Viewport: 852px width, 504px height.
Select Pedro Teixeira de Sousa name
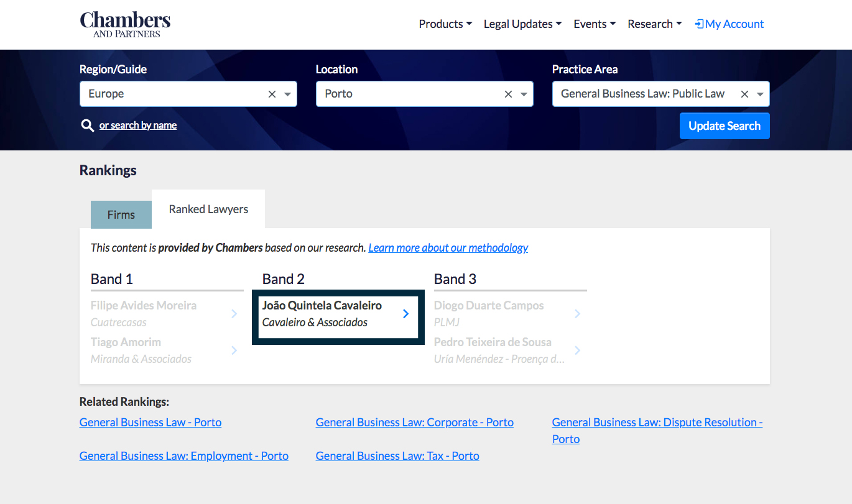(493, 342)
